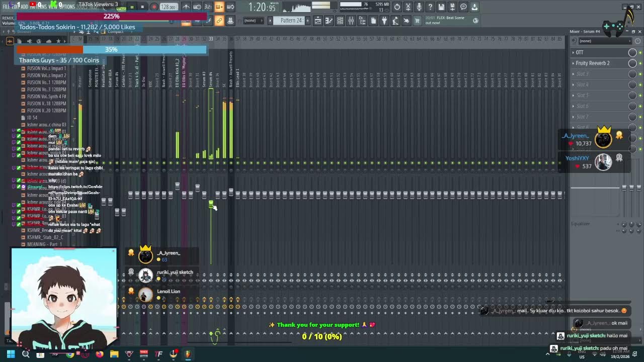
Task: Toggle the Slot 6 enable LED
Action: pos(640,106)
